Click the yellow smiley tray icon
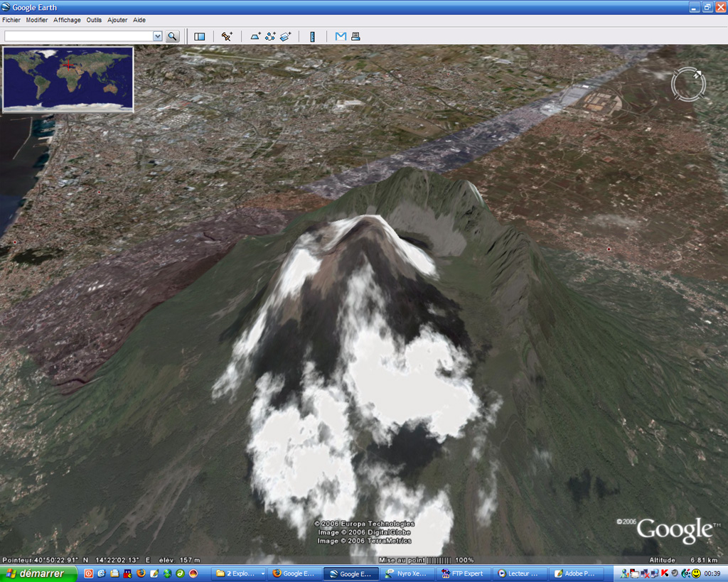This screenshot has height=582, width=728. (696, 573)
